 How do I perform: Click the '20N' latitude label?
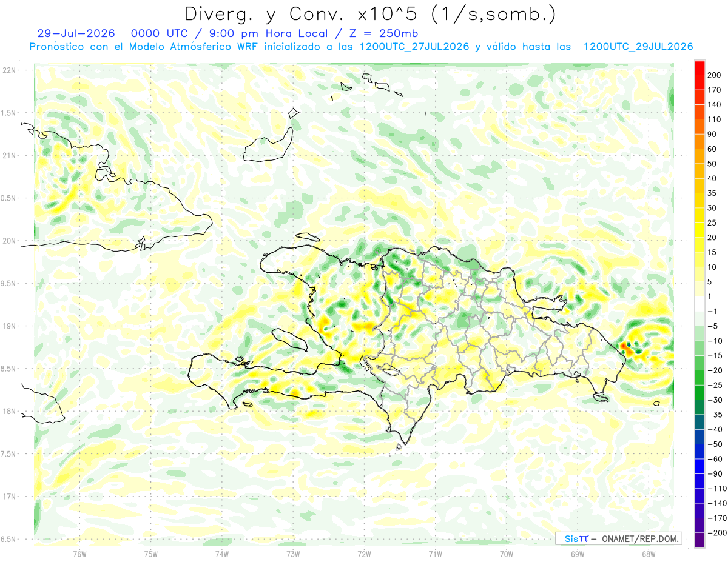pyautogui.click(x=8, y=241)
